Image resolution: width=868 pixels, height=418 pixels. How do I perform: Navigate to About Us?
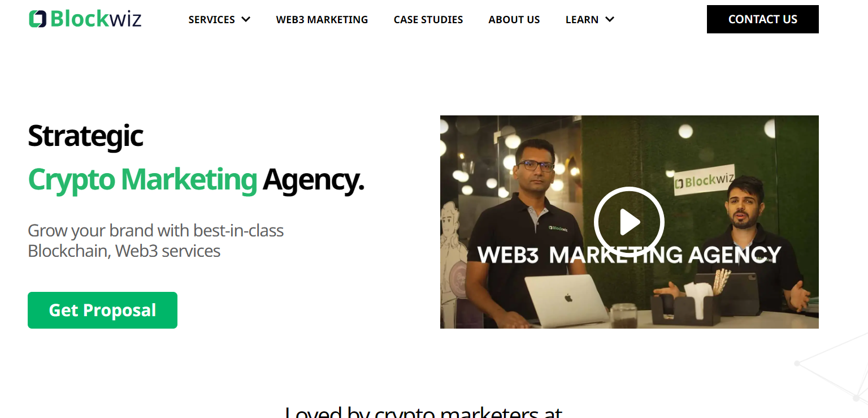coord(514,20)
